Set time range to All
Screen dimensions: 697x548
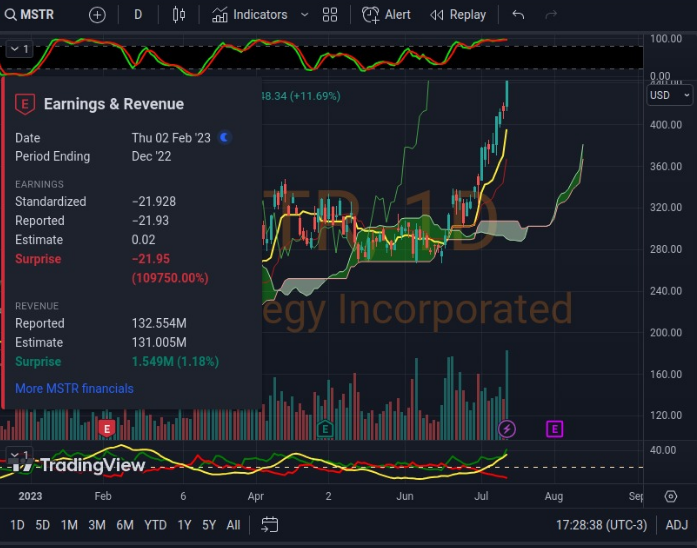[233, 525]
